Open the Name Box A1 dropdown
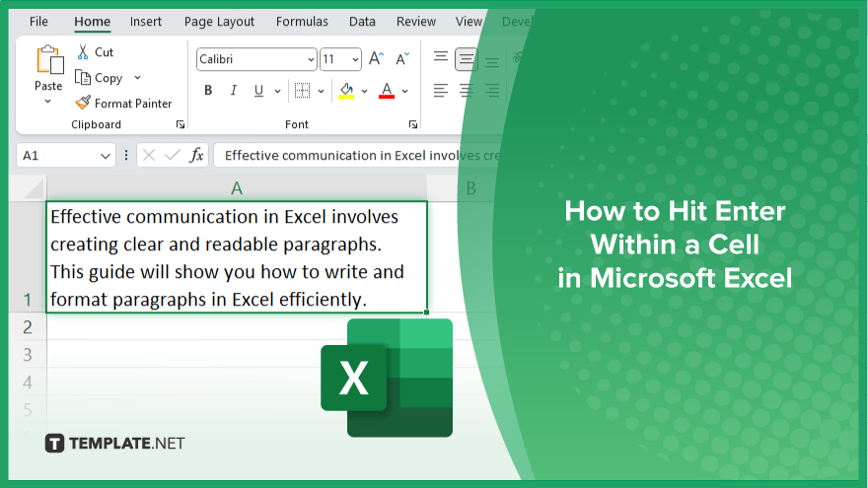868x488 pixels. click(106, 156)
